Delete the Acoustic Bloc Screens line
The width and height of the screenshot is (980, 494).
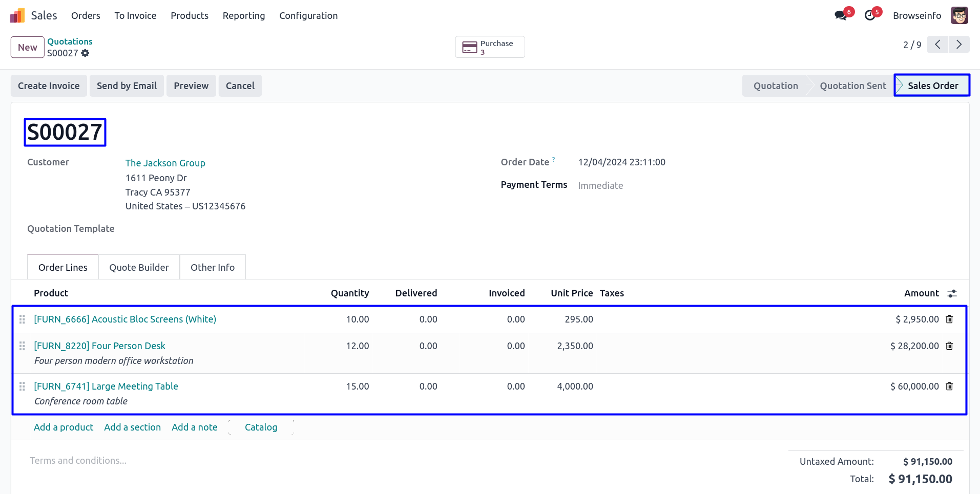pyautogui.click(x=949, y=319)
